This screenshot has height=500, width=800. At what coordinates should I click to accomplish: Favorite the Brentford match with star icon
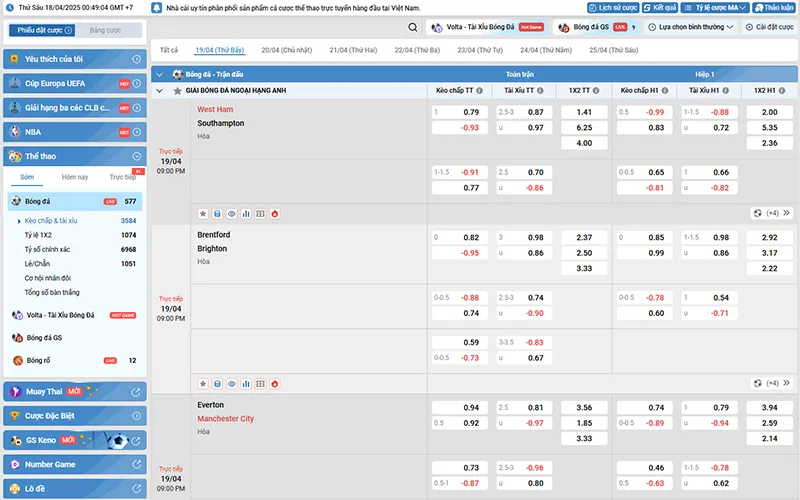click(203, 384)
